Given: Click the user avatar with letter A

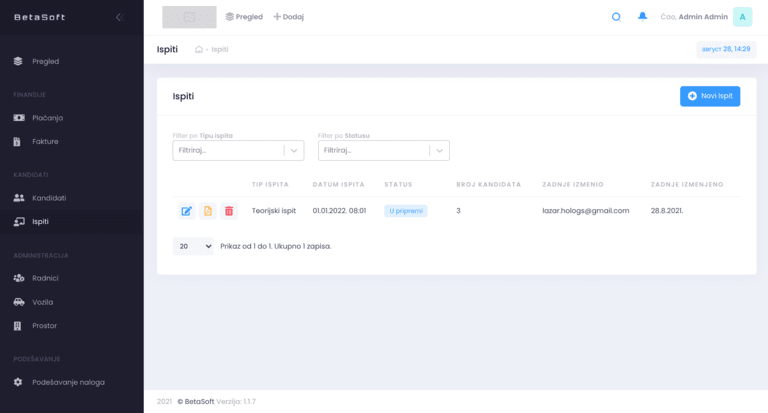Looking at the screenshot, I should coord(743,17).
